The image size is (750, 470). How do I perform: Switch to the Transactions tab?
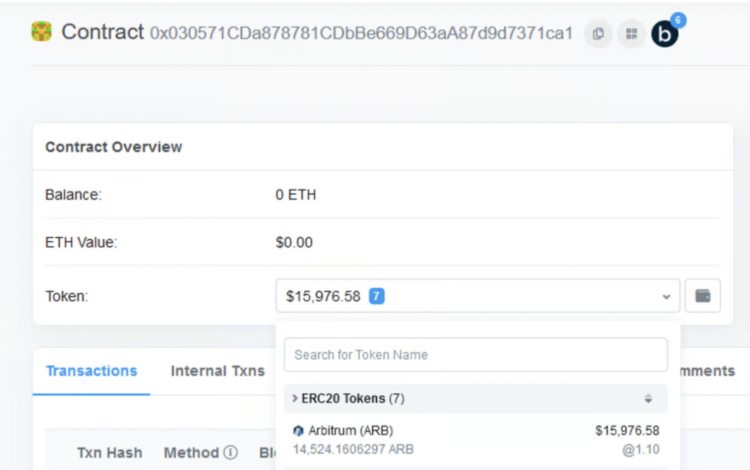click(x=91, y=371)
